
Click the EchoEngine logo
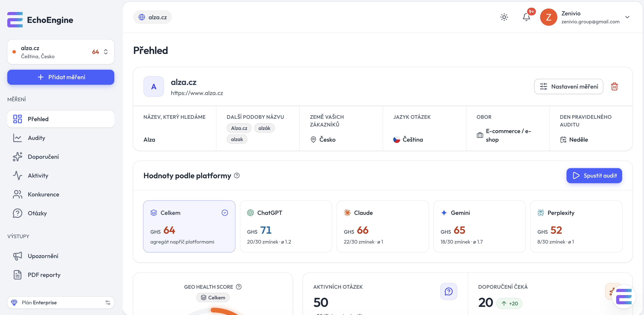pyautogui.click(x=40, y=20)
